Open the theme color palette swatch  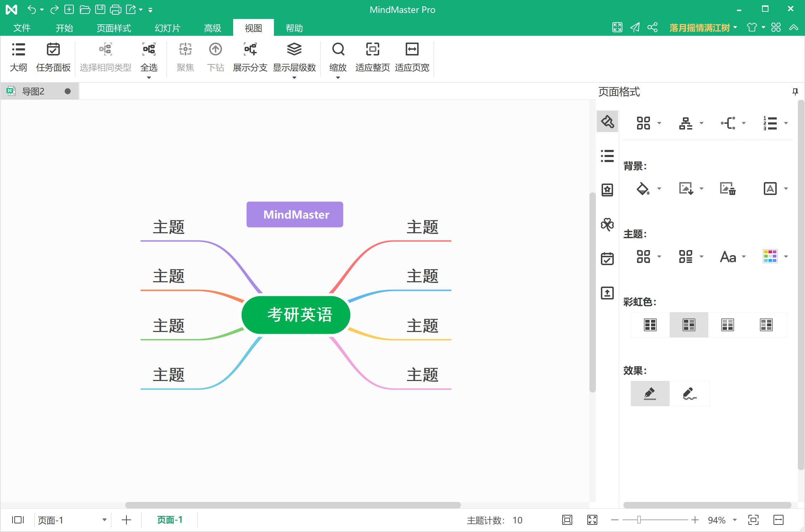770,257
